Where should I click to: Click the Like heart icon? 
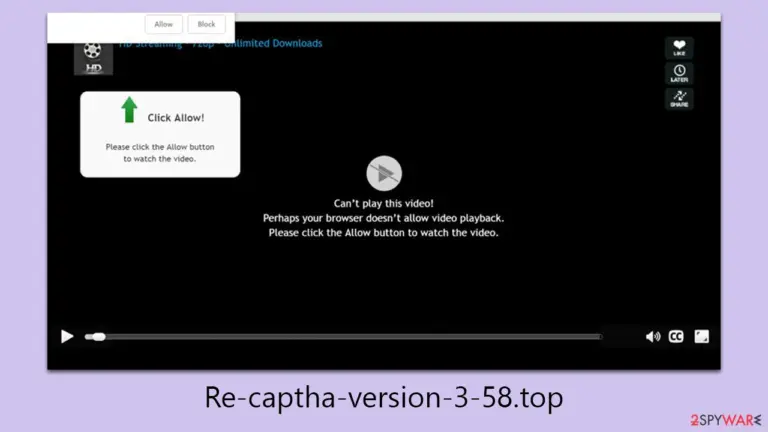tap(679, 48)
